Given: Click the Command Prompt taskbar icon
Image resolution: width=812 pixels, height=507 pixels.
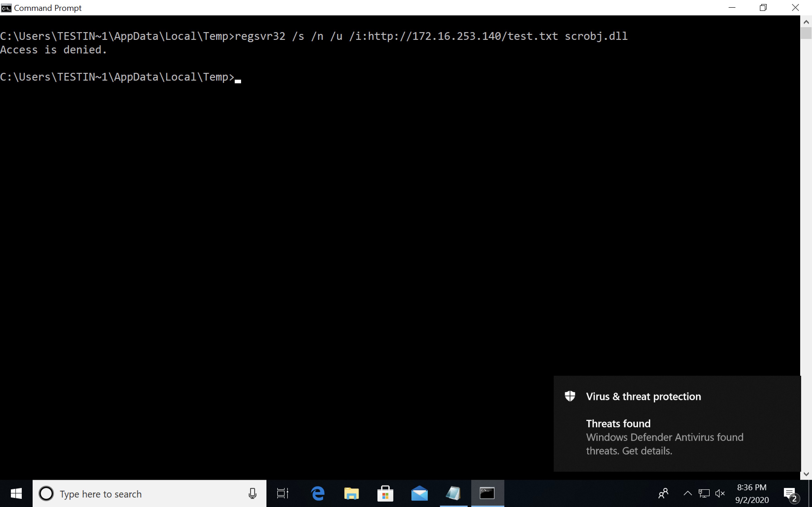Looking at the screenshot, I should [x=487, y=494].
